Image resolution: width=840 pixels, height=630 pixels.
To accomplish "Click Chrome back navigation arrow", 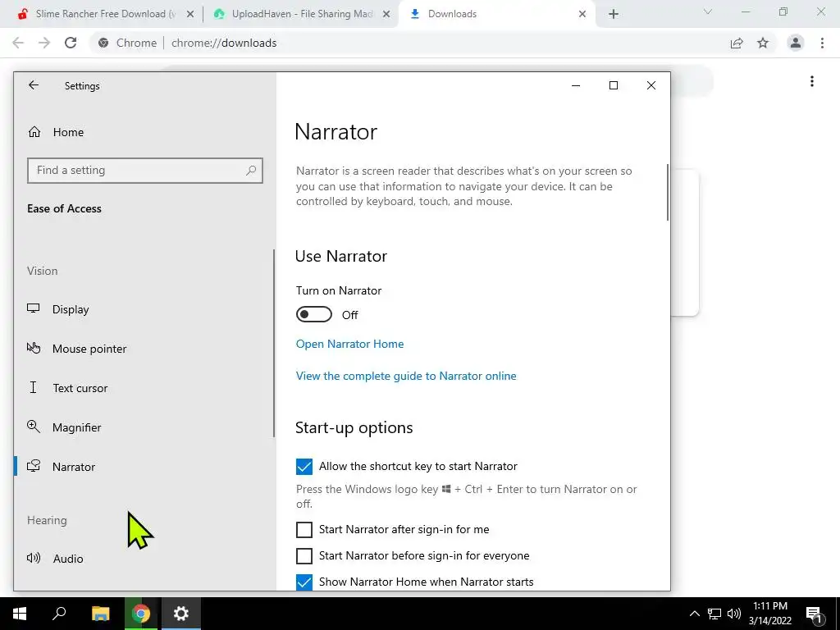I will 18,43.
